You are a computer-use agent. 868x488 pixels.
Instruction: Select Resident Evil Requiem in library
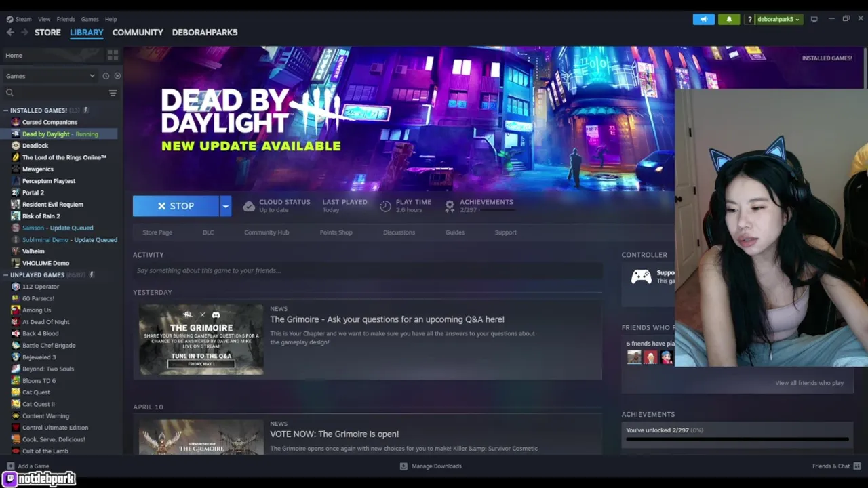click(53, 205)
